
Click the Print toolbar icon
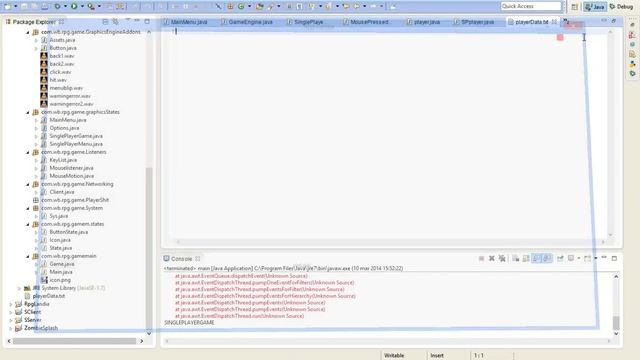44,6
